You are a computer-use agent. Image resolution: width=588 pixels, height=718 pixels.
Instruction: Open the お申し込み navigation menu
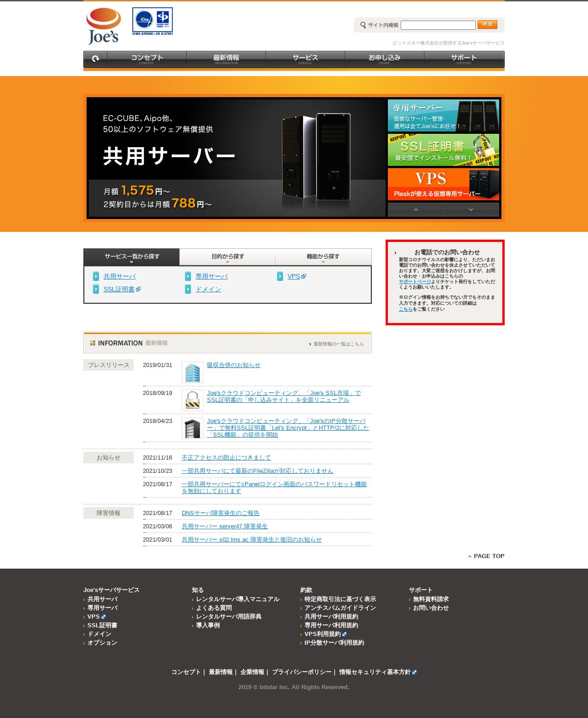385,59
